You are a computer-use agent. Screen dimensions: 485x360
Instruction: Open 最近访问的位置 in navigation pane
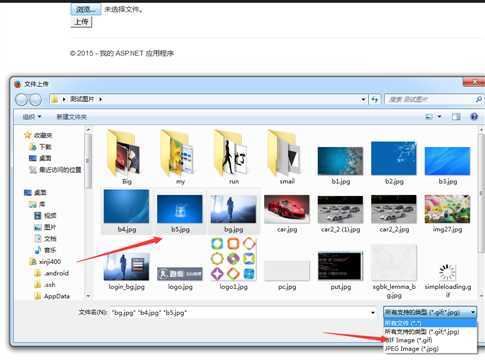click(55, 170)
